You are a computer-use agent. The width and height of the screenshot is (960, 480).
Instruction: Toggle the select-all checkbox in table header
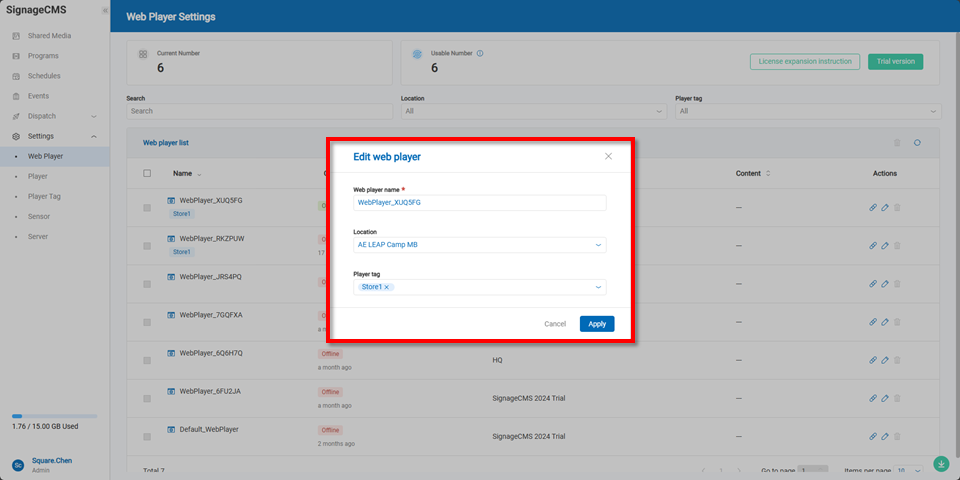coord(147,173)
